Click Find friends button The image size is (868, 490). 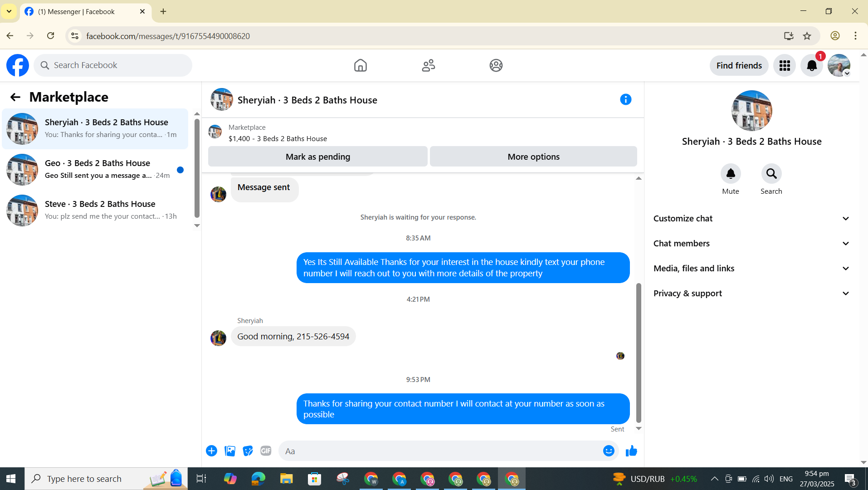(x=739, y=65)
